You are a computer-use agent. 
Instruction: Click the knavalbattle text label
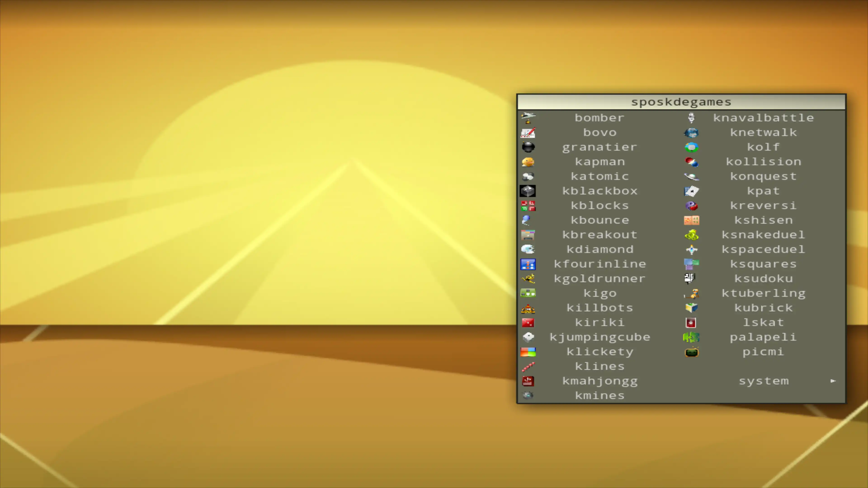coord(763,118)
